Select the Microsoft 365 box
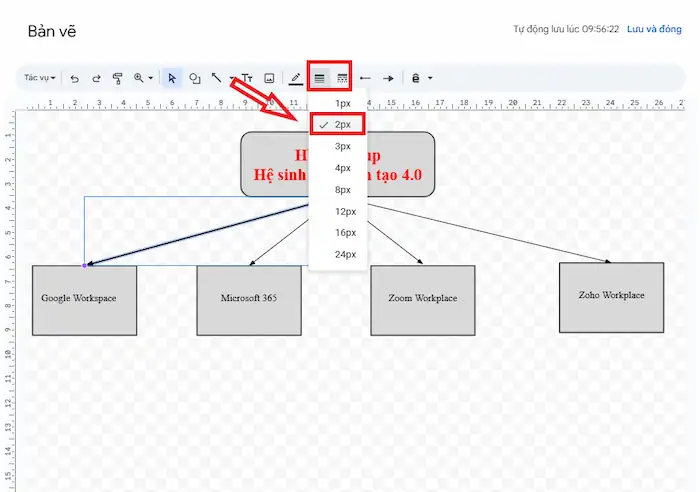The height and width of the screenshot is (492, 700). coord(249,300)
